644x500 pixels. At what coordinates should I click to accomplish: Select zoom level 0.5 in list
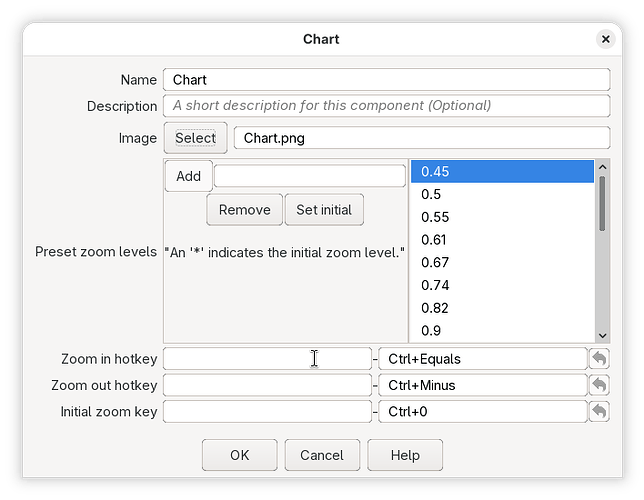point(502,194)
